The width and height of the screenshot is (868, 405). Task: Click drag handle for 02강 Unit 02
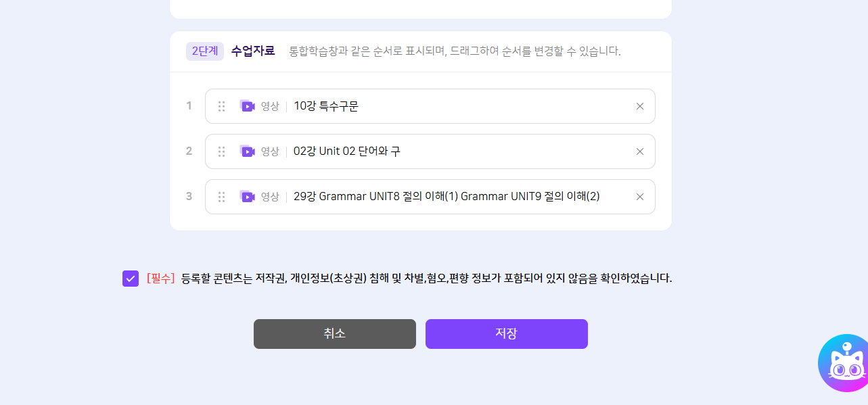tap(221, 151)
